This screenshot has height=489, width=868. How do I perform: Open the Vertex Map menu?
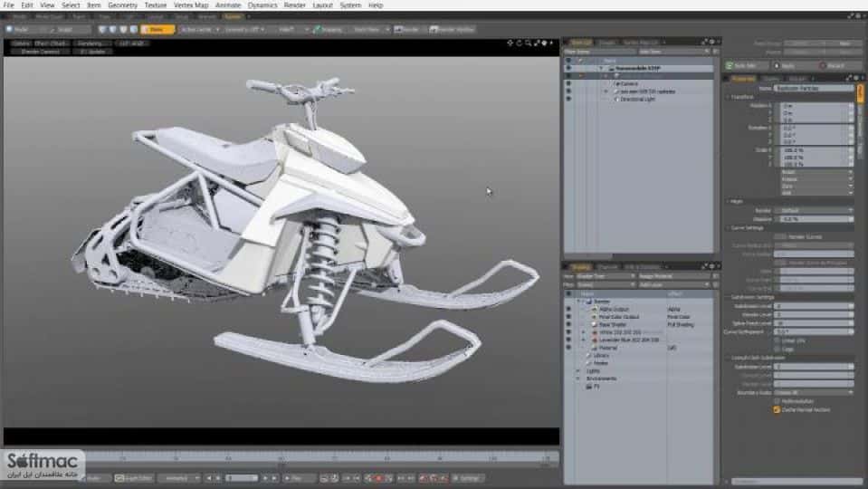(x=191, y=5)
